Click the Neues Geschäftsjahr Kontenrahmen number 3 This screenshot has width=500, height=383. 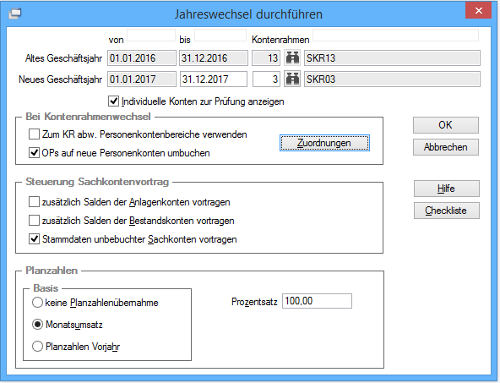tap(266, 79)
